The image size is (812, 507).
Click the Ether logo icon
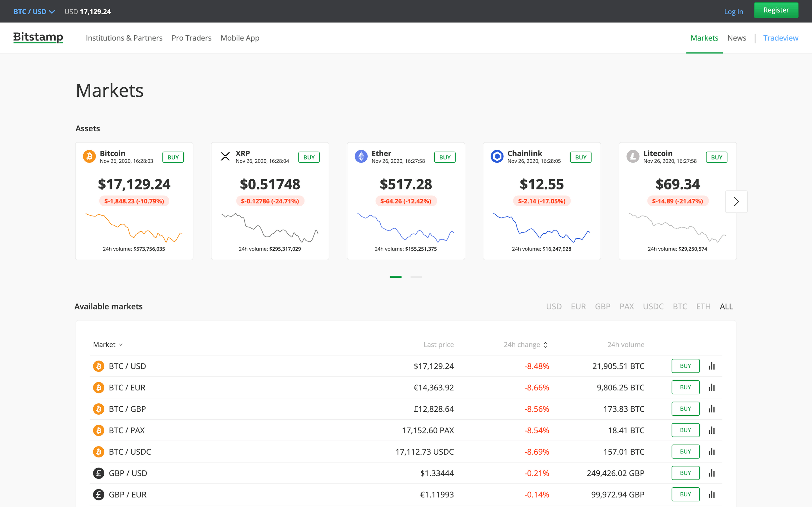(361, 156)
